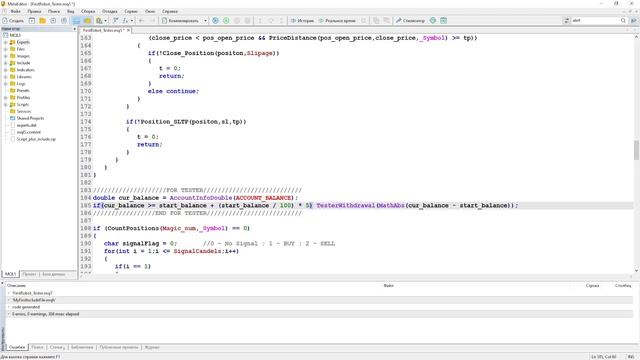Viewport: 640px width, 360px height.
Task: Click the Реальное время button
Action: 337,20
